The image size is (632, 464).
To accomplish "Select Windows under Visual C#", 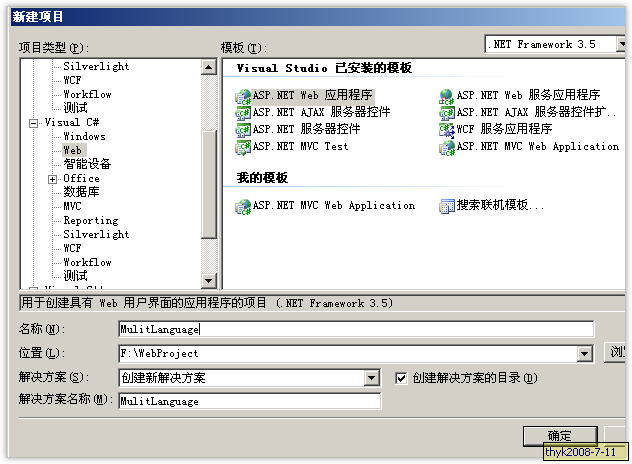I will click(x=84, y=136).
